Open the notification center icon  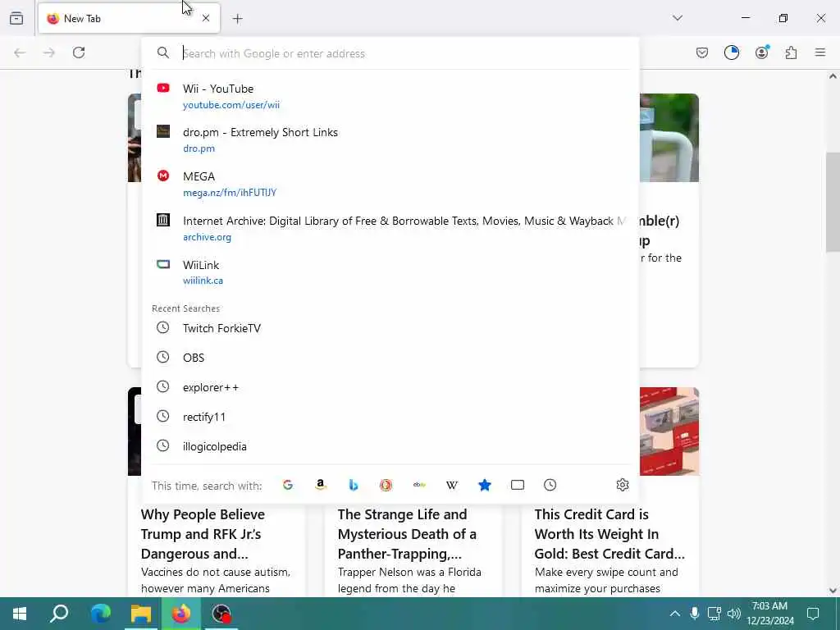(813, 614)
